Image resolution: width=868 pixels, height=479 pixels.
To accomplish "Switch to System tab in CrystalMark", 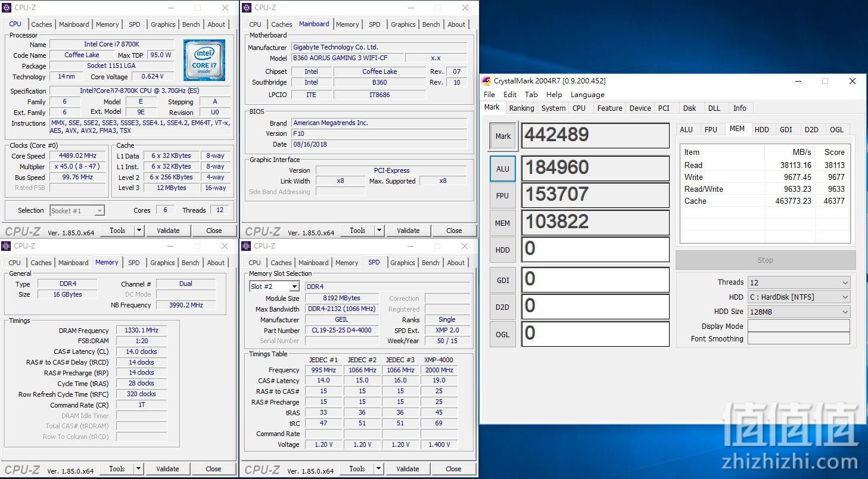I will coord(553,108).
